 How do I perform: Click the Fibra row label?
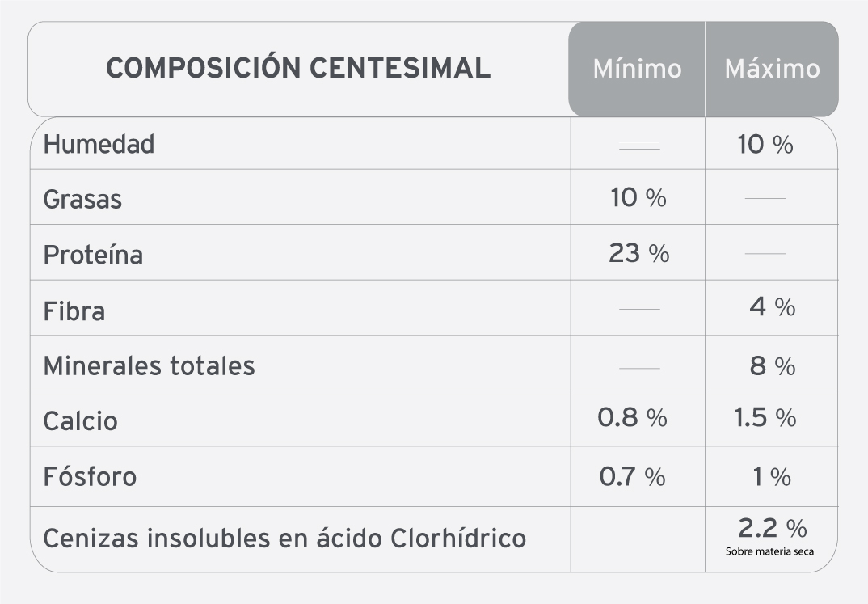click(74, 311)
